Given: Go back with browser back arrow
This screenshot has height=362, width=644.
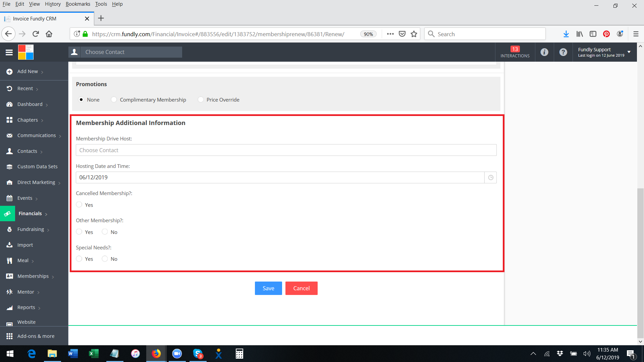Looking at the screenshot, I should tap(8, 34).
